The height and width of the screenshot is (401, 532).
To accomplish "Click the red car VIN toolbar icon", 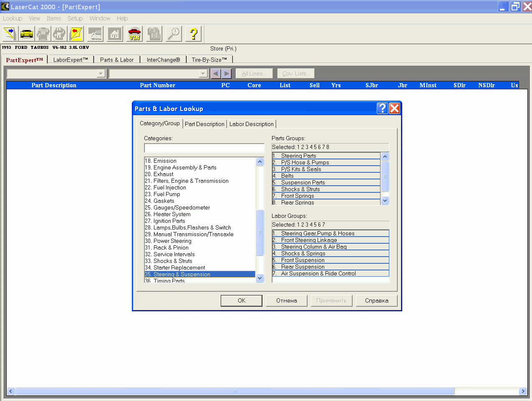I will pyautogui.click(x=134, y=34).
